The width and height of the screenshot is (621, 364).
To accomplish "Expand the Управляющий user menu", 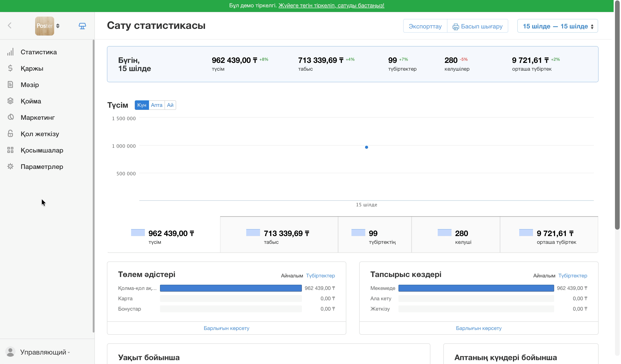I will 38,352.
